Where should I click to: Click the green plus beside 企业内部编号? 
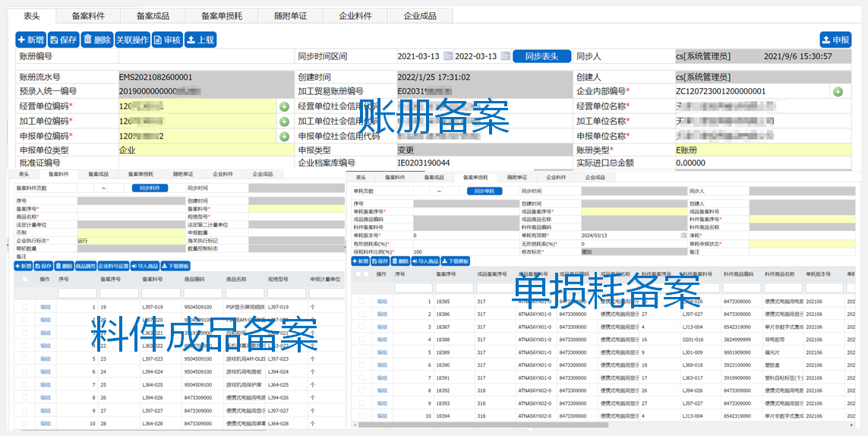(838, 92)
